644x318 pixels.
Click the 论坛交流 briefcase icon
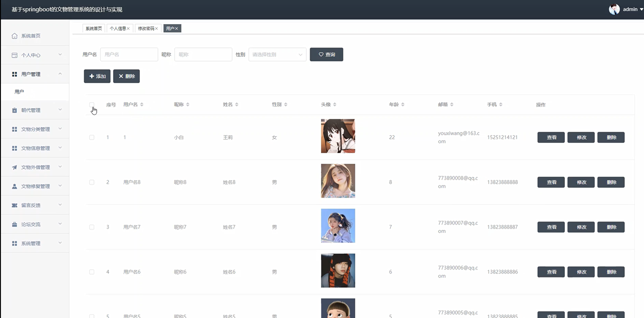(x=15, y=225)
